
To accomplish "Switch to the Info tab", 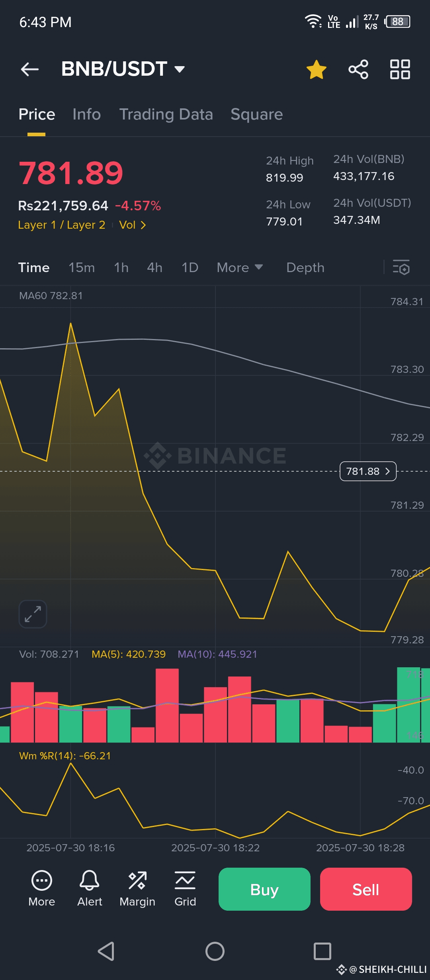I will (87, 114).
